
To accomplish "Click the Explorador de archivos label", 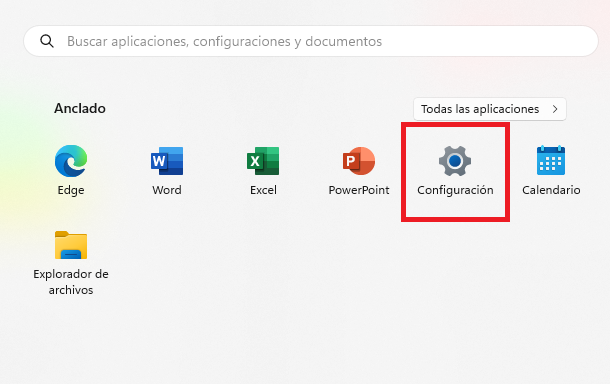I will (x=71, y=282).
